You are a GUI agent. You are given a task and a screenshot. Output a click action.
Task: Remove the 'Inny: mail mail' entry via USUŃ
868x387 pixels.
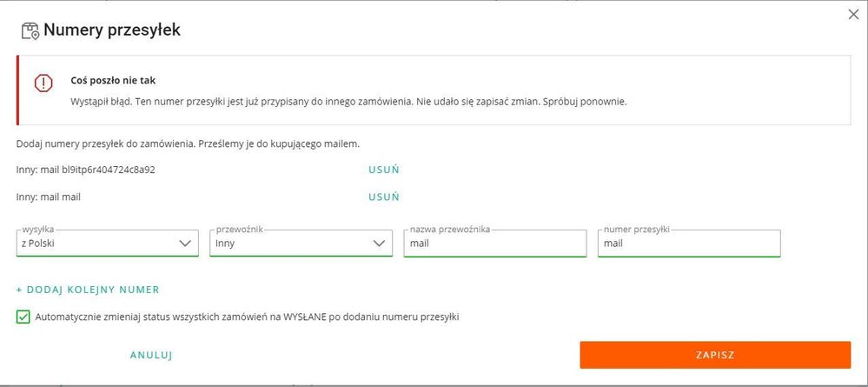click(384, 197)
